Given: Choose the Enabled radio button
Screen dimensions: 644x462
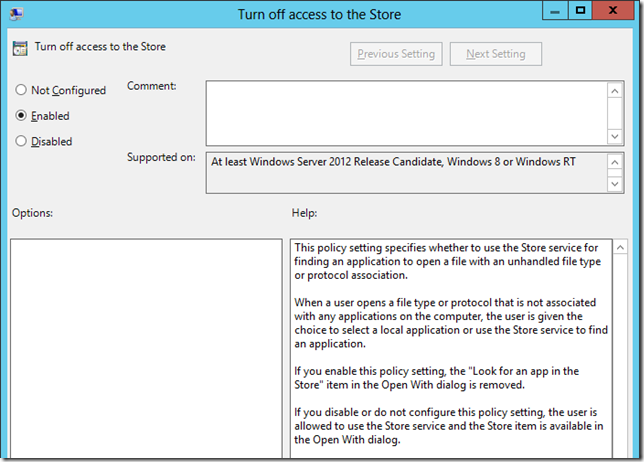Looking at the screenshot, I should [21, 116].
